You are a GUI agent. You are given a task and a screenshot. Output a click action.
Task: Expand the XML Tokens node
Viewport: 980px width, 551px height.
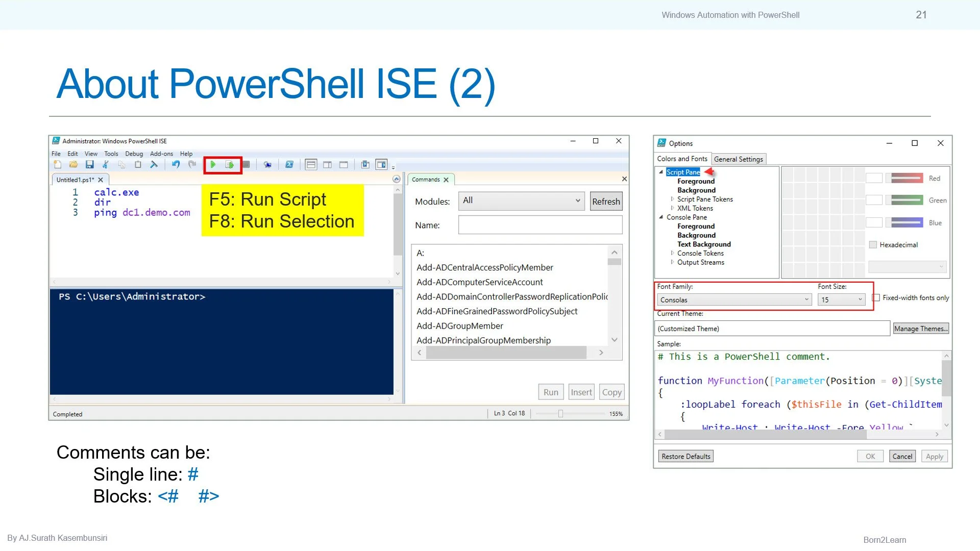(672, 208)
